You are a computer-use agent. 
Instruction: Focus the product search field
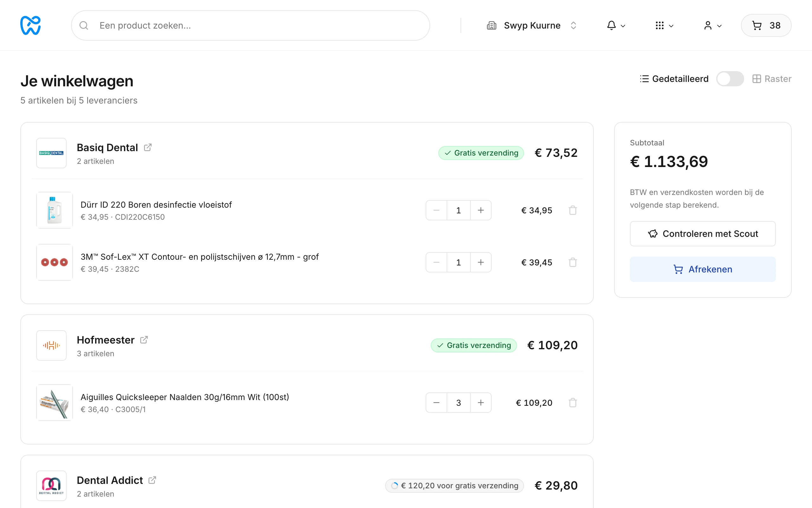250,25
